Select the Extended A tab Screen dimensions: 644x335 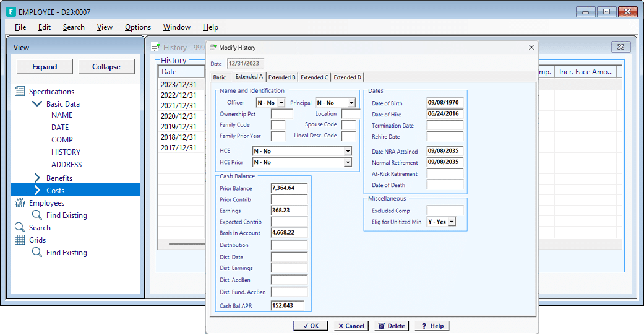(x=249, y=76)
